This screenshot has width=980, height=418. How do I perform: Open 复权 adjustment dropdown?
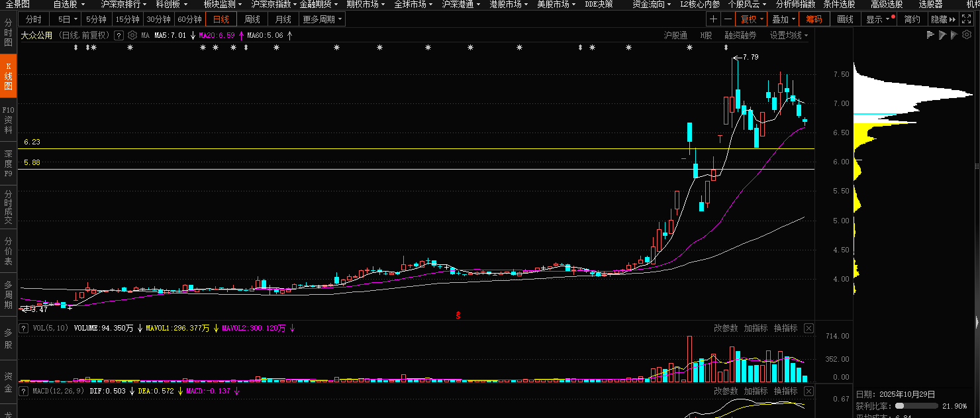752,19
